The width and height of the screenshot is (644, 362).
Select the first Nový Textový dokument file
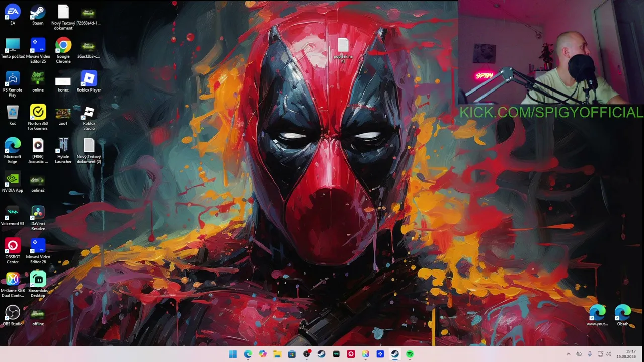63,17
